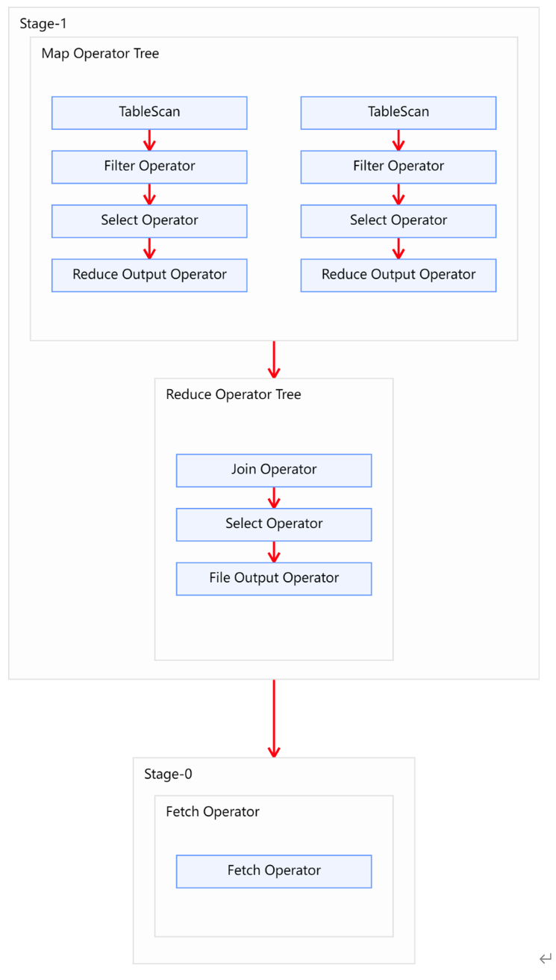The height and width of the screenshot is (980, 556).
Task: Click the Stage-0 label
Action: pos(168,775)
